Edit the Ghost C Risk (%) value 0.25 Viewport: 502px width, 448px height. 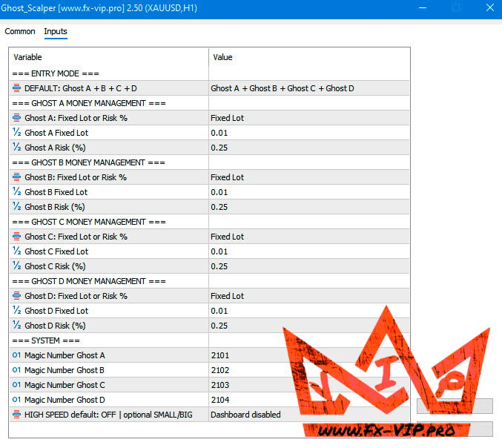[309, 266]
